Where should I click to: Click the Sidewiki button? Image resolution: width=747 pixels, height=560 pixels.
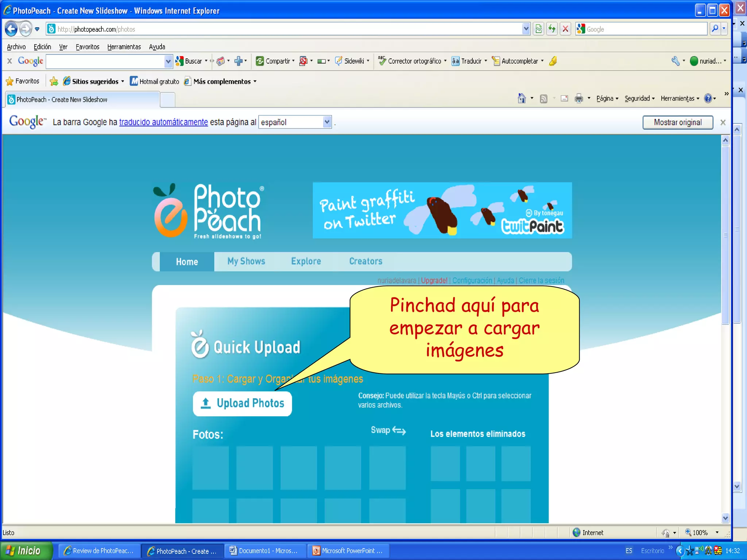(349, 61)
